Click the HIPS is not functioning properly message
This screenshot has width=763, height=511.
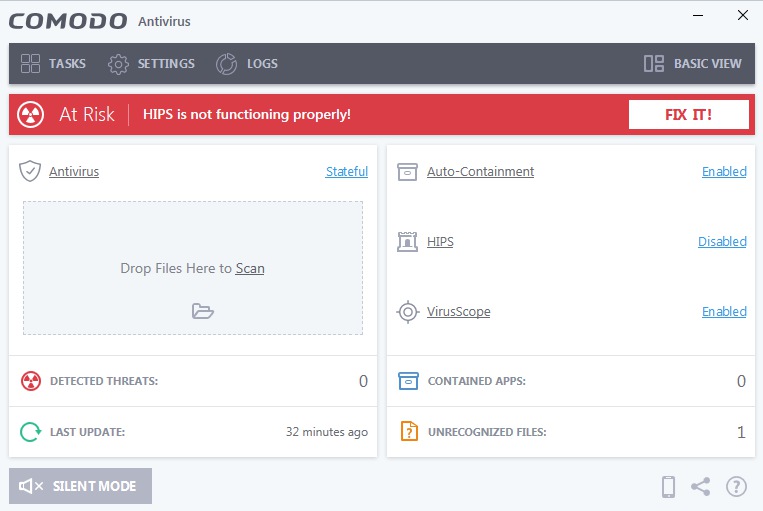[x=247, y=115]
